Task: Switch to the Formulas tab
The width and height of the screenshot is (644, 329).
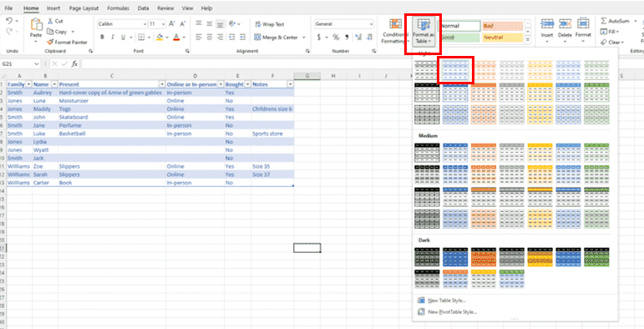Action: (x=119, y=8)
